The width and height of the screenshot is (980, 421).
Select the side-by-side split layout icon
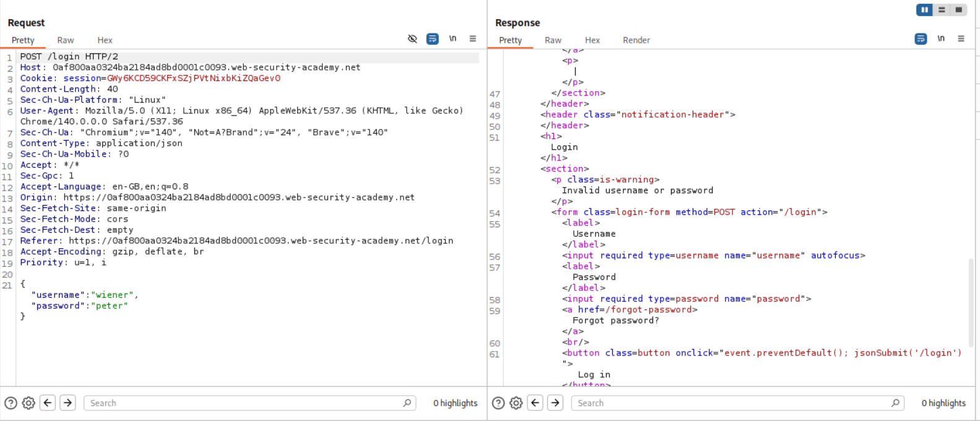pos(924,10)
